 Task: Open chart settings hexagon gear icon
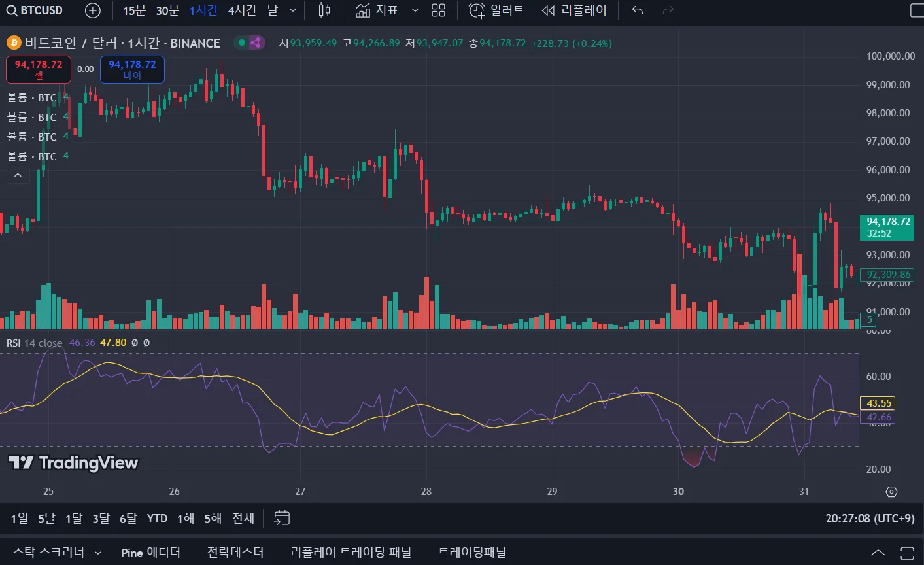pos(891,492)
